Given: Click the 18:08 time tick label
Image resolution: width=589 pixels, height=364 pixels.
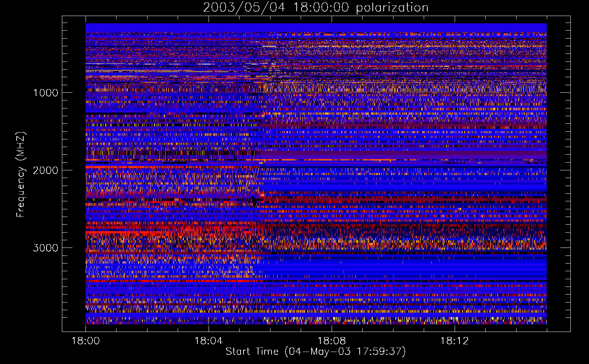Looking at the screenshot, I should [x=332, y=341].
